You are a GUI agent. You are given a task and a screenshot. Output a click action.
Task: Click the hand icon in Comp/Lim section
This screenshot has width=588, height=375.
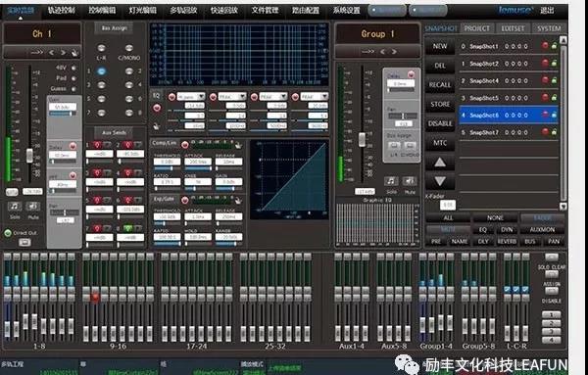[238, 145]
